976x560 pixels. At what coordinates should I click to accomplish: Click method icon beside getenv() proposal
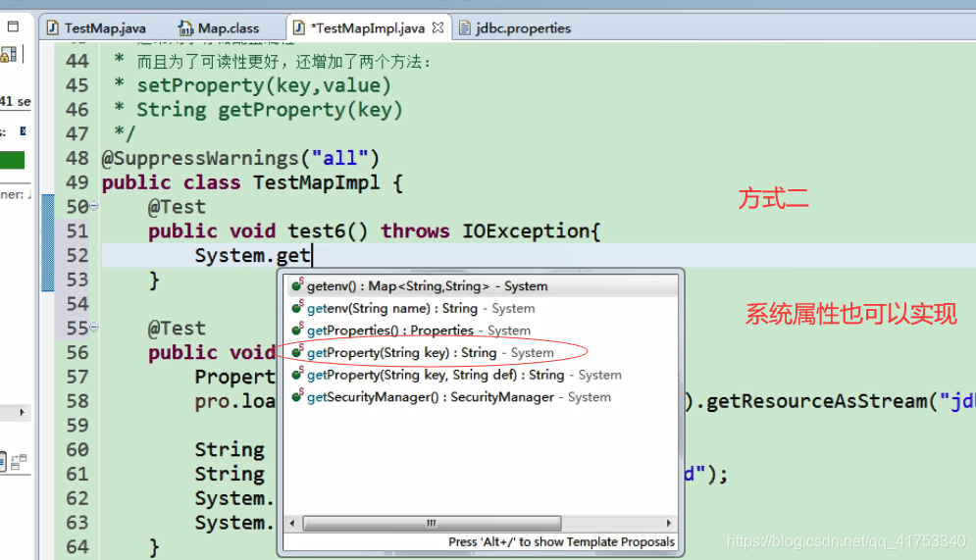tap(297, 286)
